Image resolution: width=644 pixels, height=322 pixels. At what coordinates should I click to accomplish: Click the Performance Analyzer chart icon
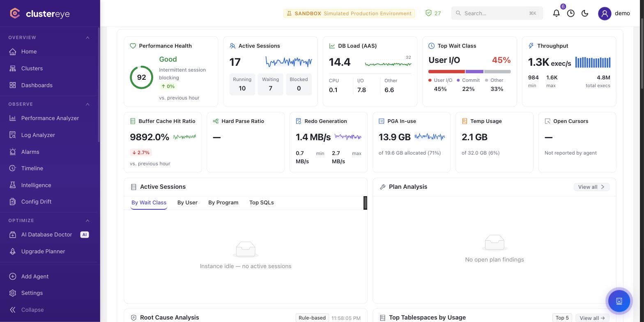(x=13, y=118)
